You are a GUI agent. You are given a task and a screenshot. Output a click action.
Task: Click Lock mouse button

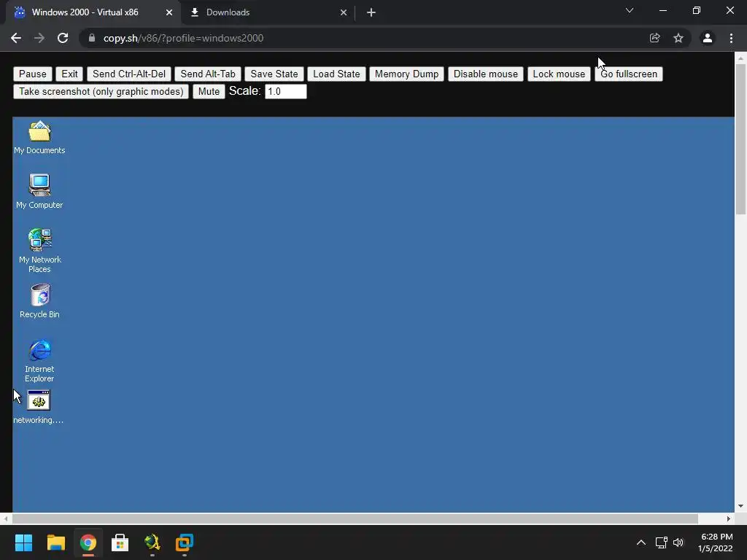(559, 74)
